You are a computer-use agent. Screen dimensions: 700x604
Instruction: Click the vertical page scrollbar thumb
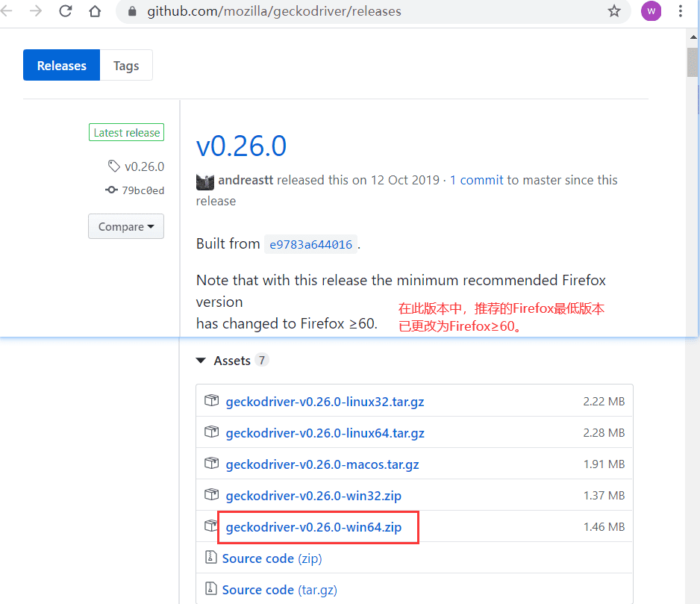(693, 62)
